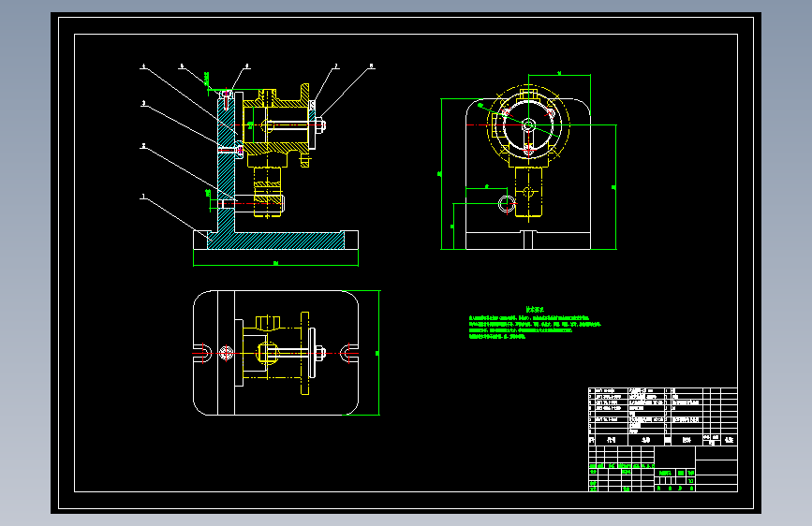
Task: Select the small locating pin circle in side view
Action: pyautogui.click(x=507, y=203)
